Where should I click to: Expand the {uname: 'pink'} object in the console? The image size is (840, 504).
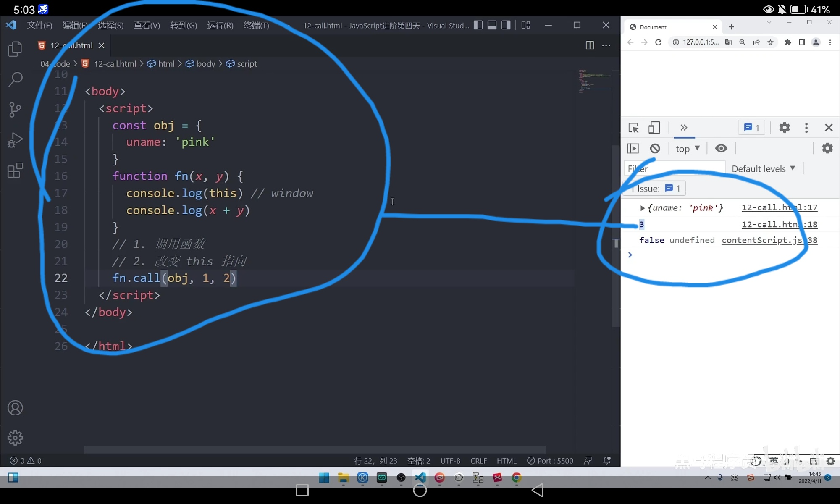642,208
